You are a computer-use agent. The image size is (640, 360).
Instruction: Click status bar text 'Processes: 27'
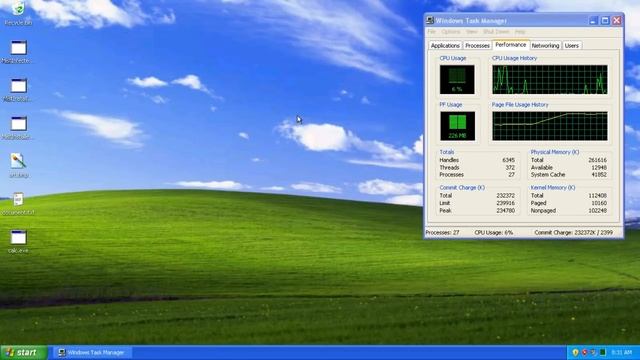click(442, 233)
